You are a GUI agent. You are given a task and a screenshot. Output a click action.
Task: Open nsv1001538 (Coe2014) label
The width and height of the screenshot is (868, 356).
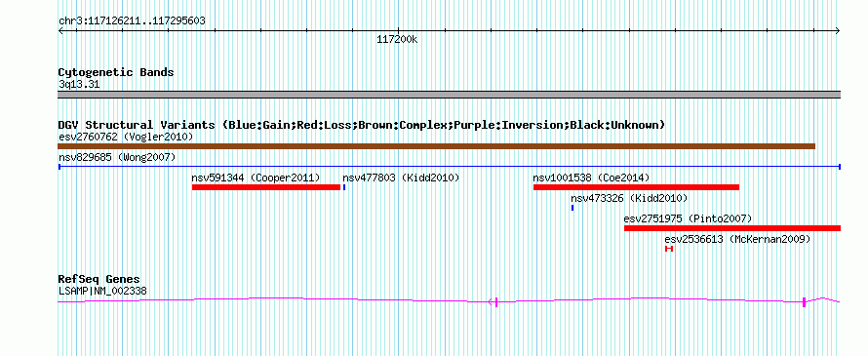tap(591, 178)
